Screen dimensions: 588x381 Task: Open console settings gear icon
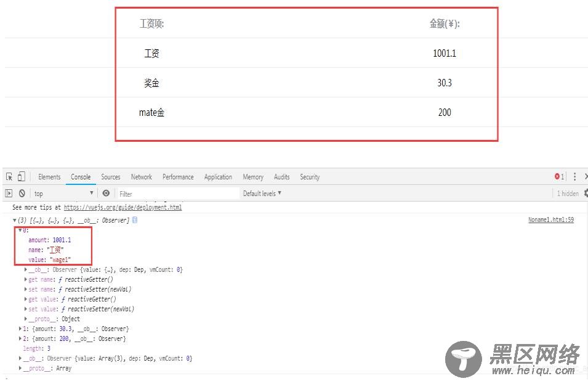coord(586,193)
